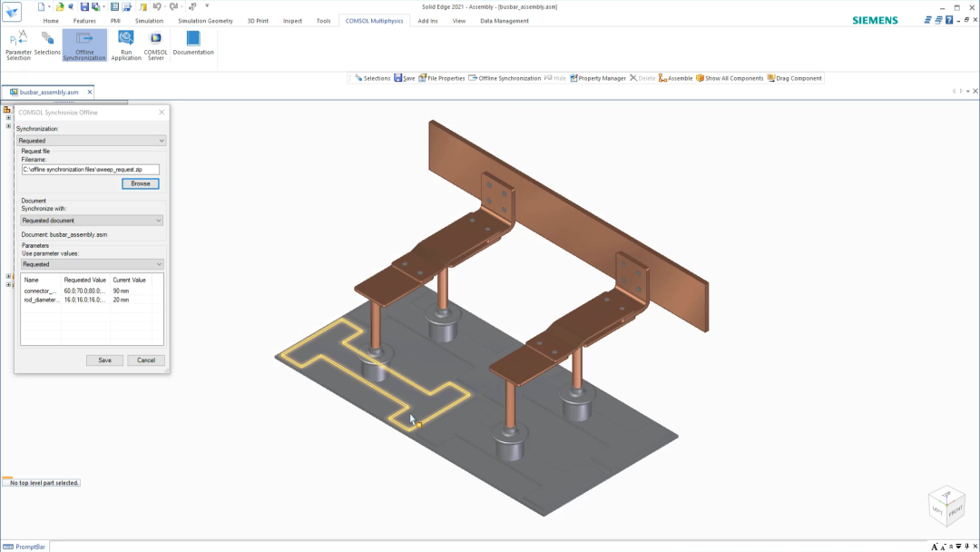Open the COMSOL Documentation
The width and height of the screenshot is (980, 552).
(191, 44)
